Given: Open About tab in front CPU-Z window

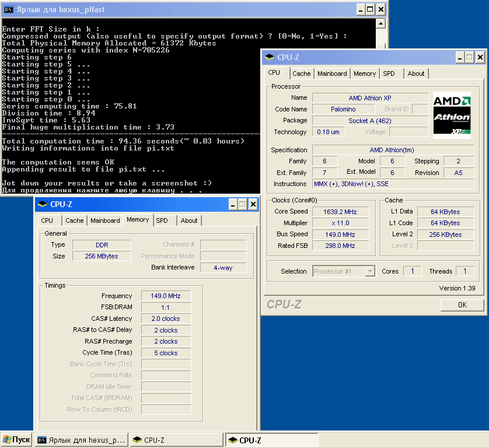Looking at the screenshot, I should (415, 73).
